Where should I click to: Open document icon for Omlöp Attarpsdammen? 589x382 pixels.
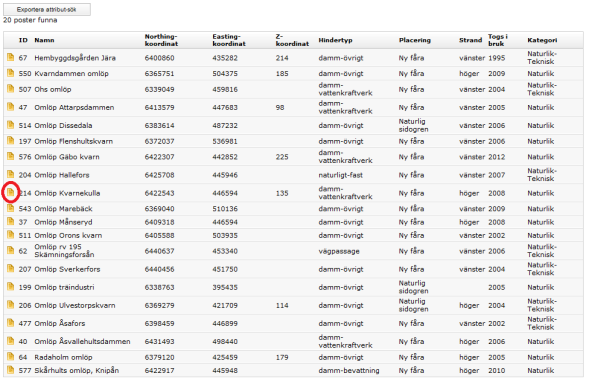point(11,107)
